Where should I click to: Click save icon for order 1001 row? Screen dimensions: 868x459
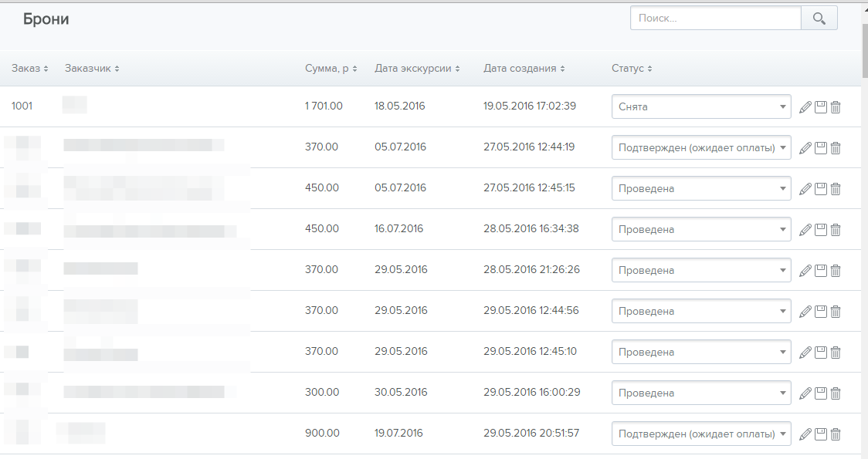point(821,107)
